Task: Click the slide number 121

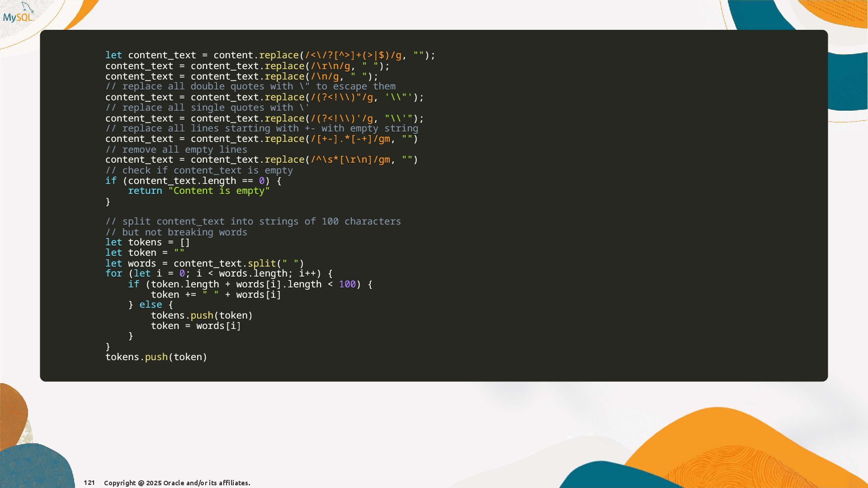Action: [x=89, y=483]
